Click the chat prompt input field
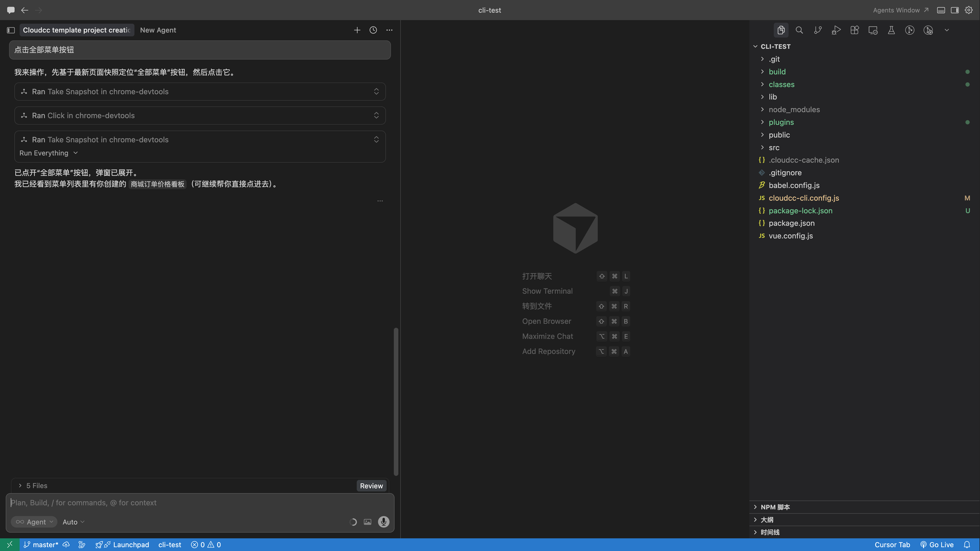This screenshot has height=551, width=980. click(200, 503)
